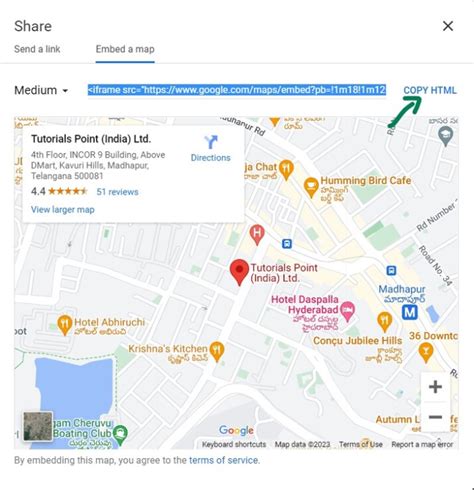This screenshot has height=490, width=474.
Task: Click the red H hospital marker
Action: (x=257, y=235)
